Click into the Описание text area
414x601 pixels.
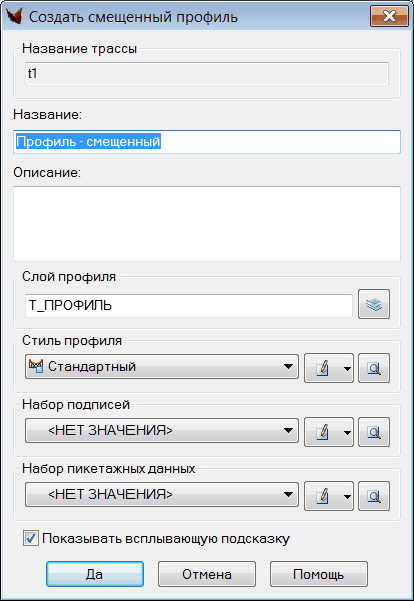[207, 224]
